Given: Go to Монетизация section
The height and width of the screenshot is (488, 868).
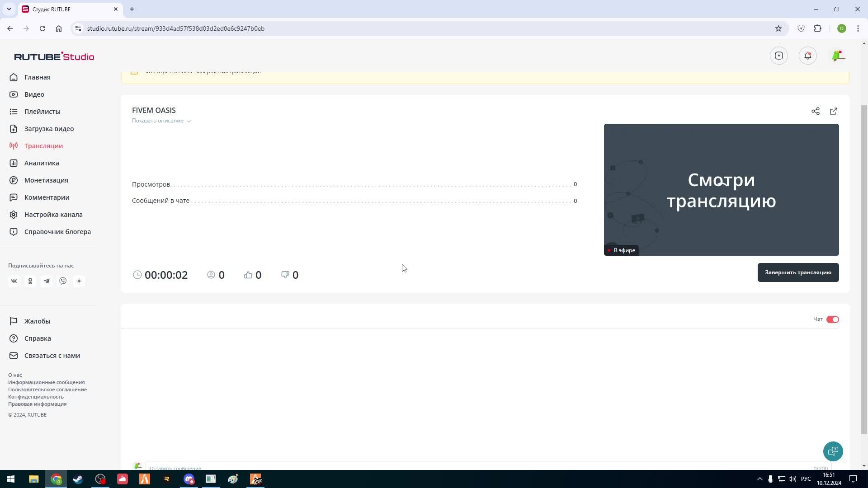Looking at the screenshot, I should 46,180.
